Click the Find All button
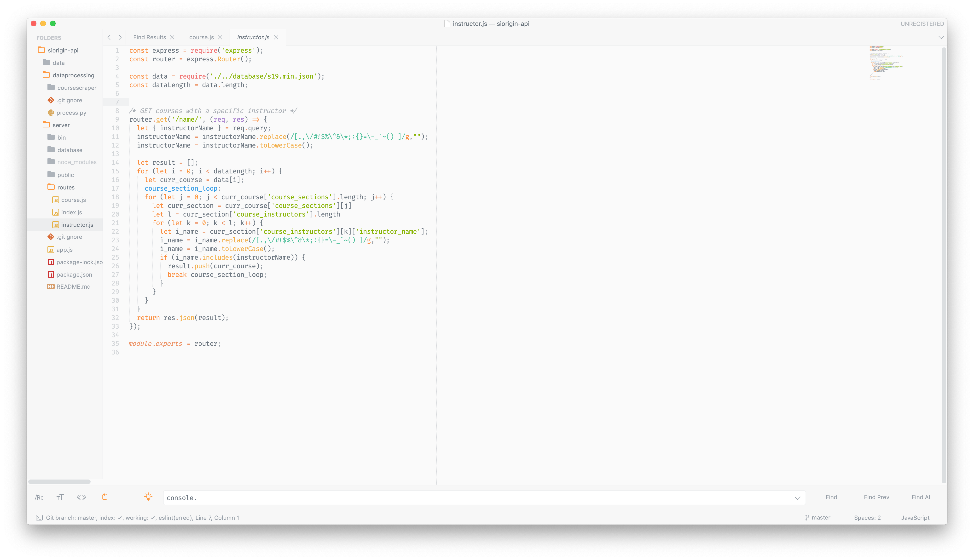 [921, 497]
